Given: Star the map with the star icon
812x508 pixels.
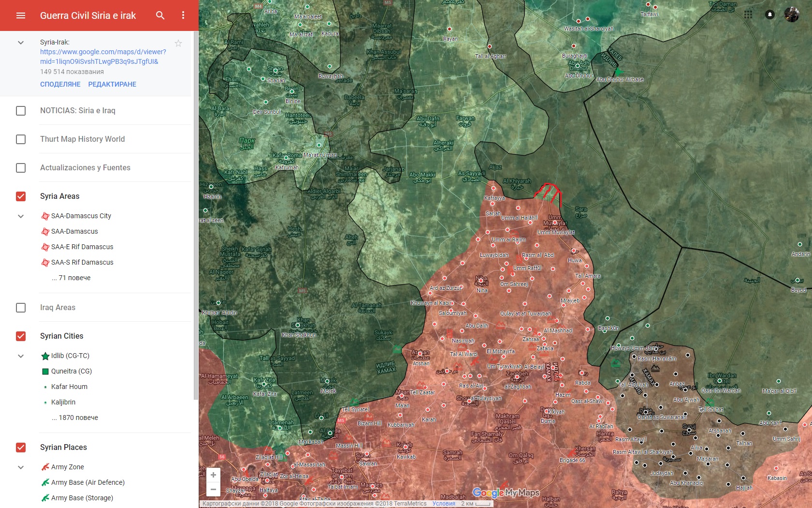Looking at the screenshot, I should tap(178, 43).
